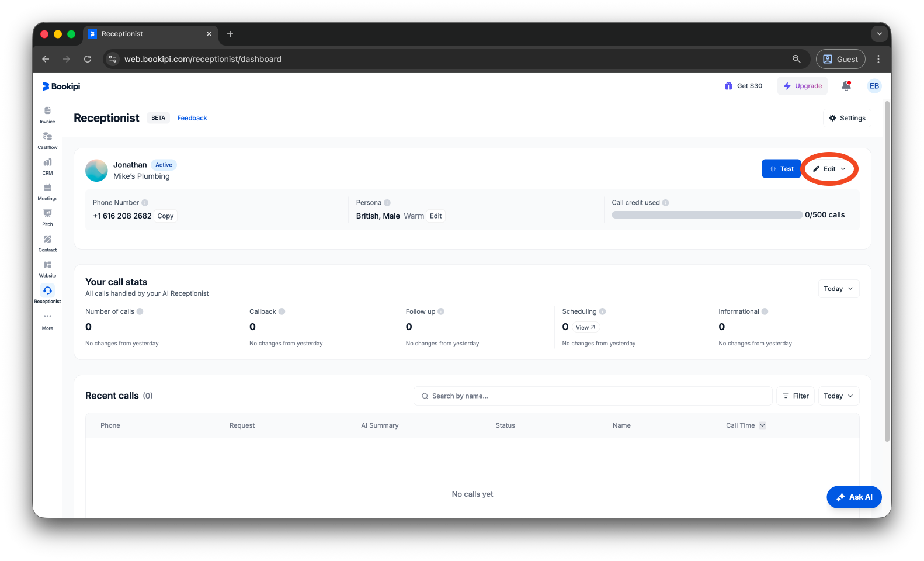Click the Request column header
Viewport: 924px width, 561px height.
point(242,425)
